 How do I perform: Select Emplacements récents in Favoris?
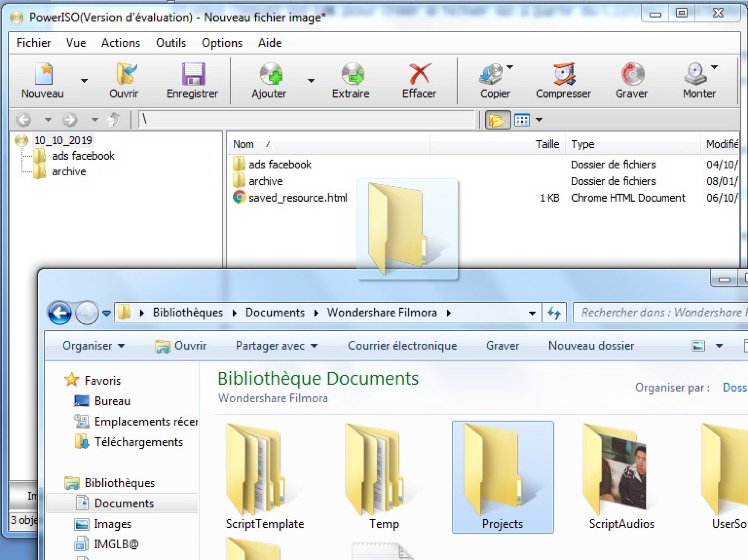[x=136, y=422]
